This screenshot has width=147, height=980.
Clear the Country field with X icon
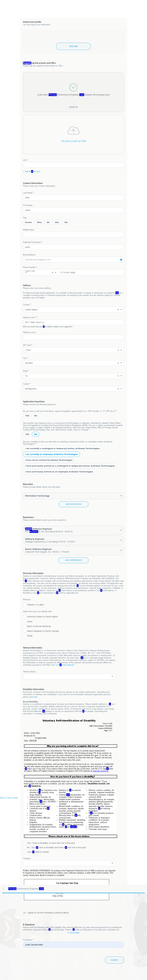coord(118,310)
